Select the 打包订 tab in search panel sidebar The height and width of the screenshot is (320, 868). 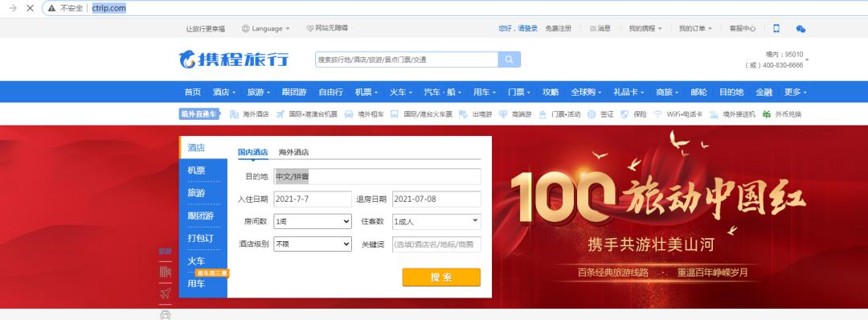[x=203, y=238]
